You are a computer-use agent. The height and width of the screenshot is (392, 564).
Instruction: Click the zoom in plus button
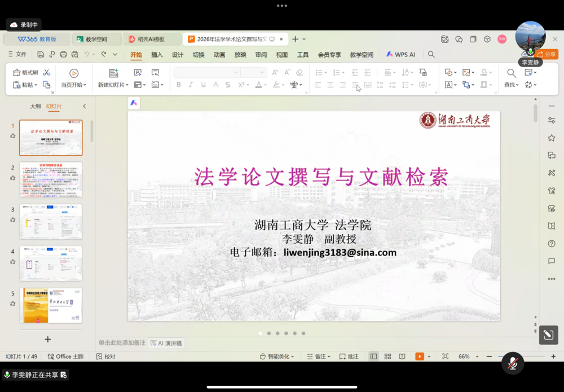[553, 356]
